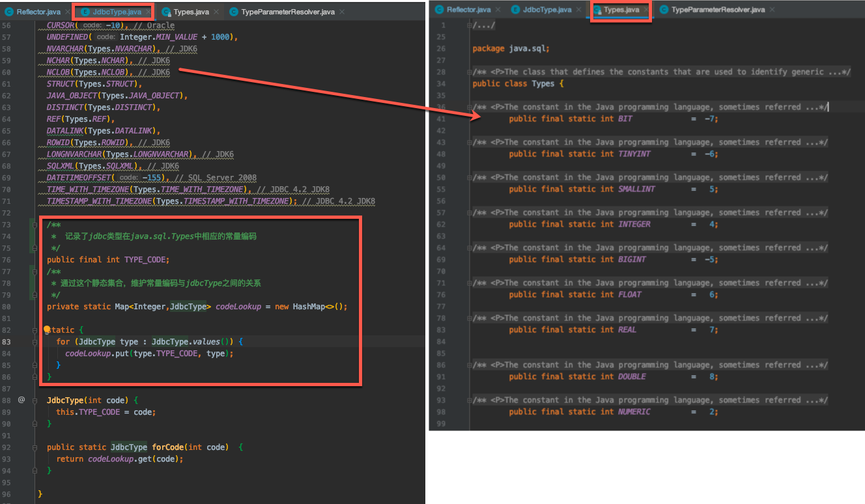
Task: Collapse the for loop at line 83
Action: click(35, 342)
